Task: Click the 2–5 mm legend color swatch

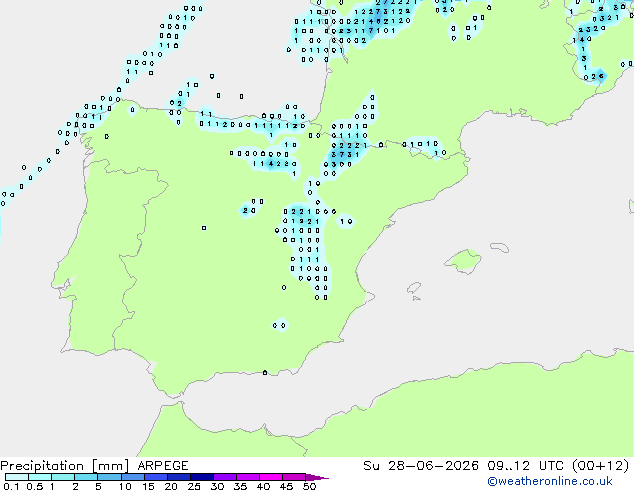Action: (86, 477)
